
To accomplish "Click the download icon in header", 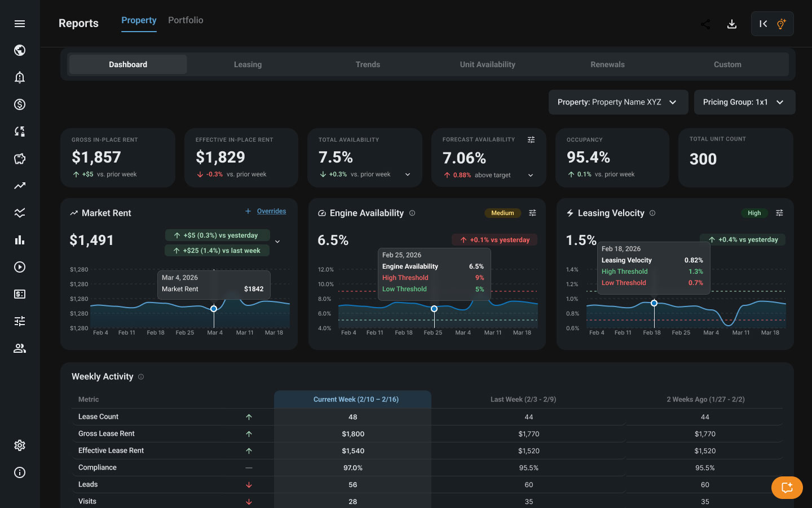I will pyautogui.click(x=732, y=24).
